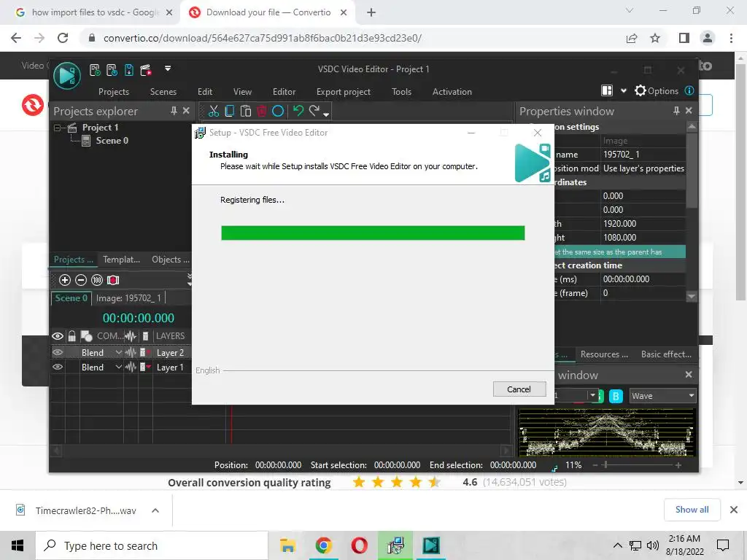Select Scene 0 in the project tree

click(112, 141)
